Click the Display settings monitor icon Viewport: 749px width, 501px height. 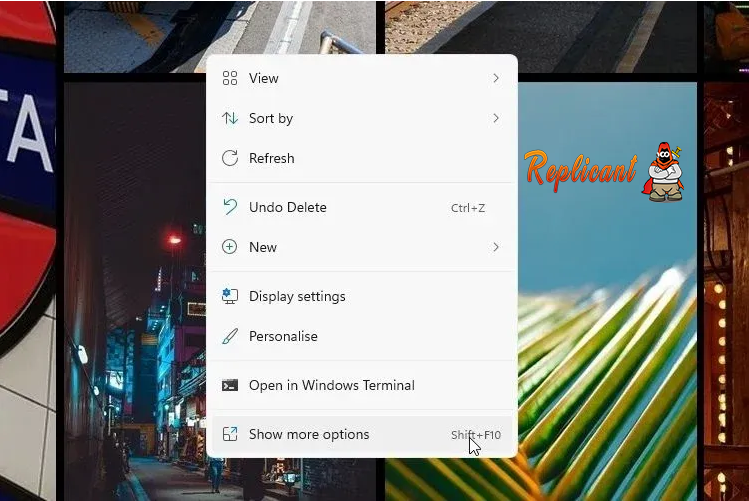click(x=230, y=296)
